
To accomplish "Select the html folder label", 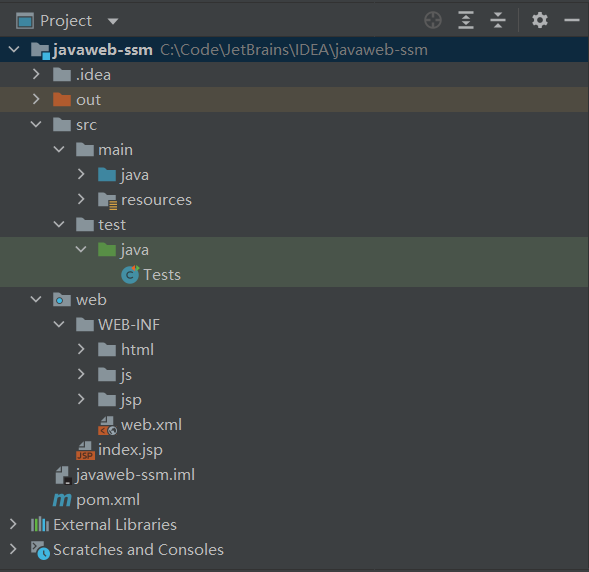I will [137, 350].
